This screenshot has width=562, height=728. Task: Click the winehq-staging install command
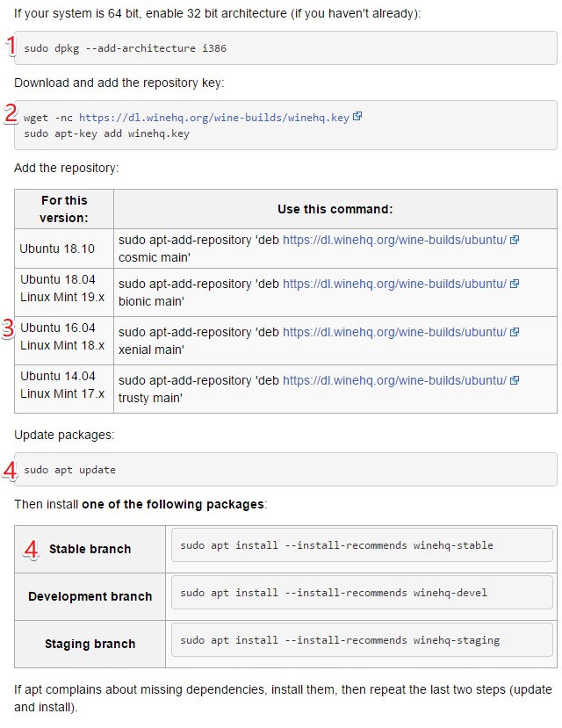click(340, 641)
